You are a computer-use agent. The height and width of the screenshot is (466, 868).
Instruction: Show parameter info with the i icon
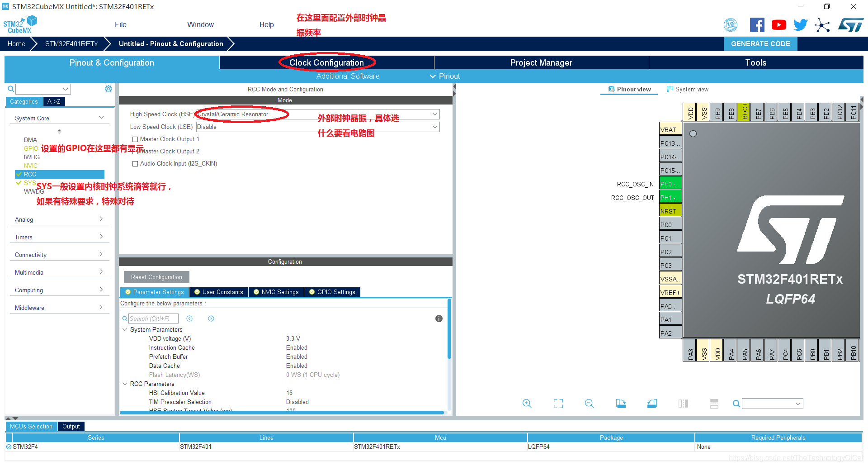(439, 319)
